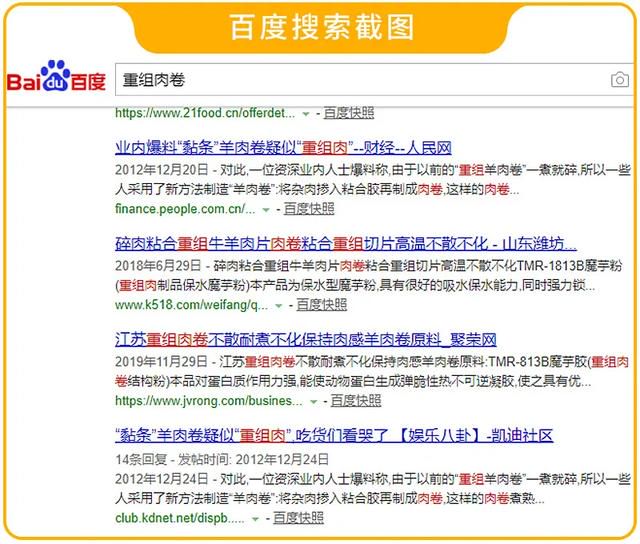Click URL https://www.jvrong.com/busines...
The height and width of the screenshot is (544, 640).
(x=209, y=401)
